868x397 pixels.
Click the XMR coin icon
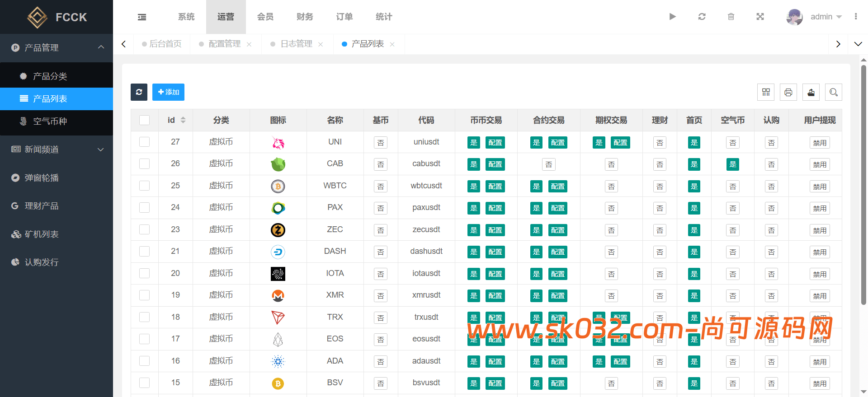[x=278, y=296]
